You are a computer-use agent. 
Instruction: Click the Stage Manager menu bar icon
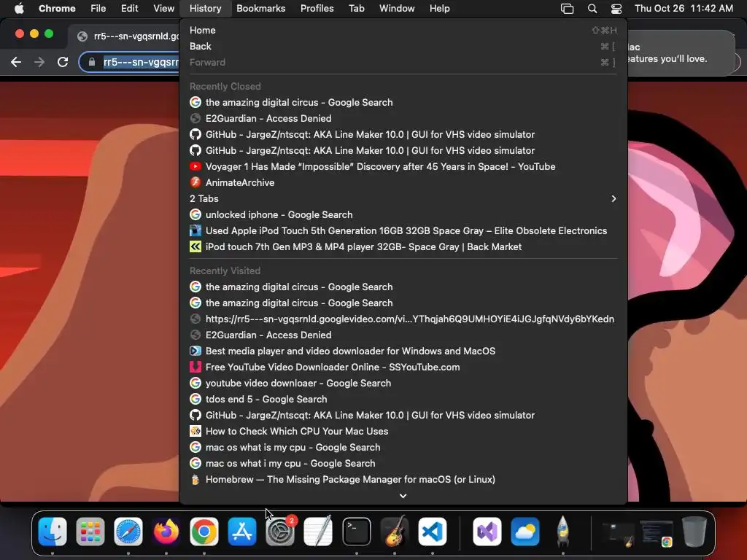567,8
